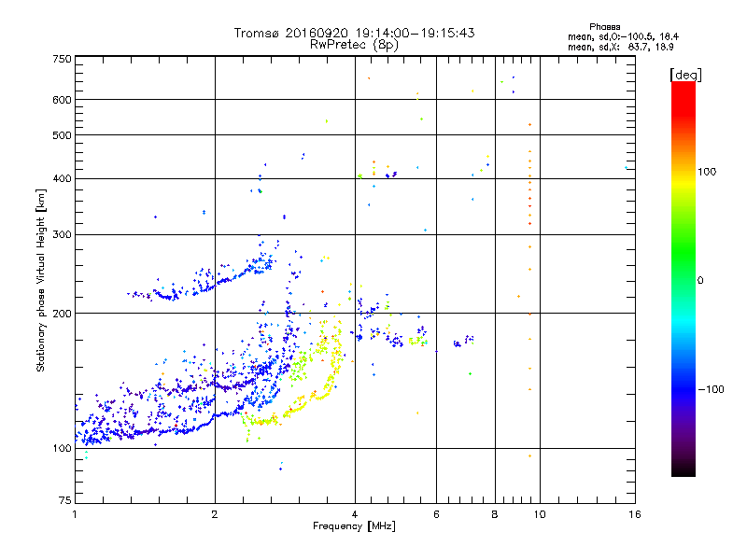Click the x-axis tick label '4'
The image size is (747, 560).
[x=355, y=514]
